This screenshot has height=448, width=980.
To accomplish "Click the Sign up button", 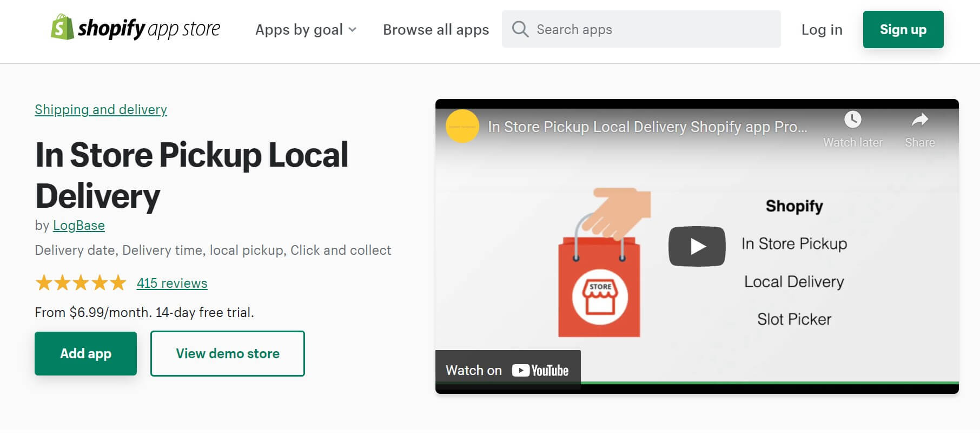I will pyautogui.click(x=903, y=29).
